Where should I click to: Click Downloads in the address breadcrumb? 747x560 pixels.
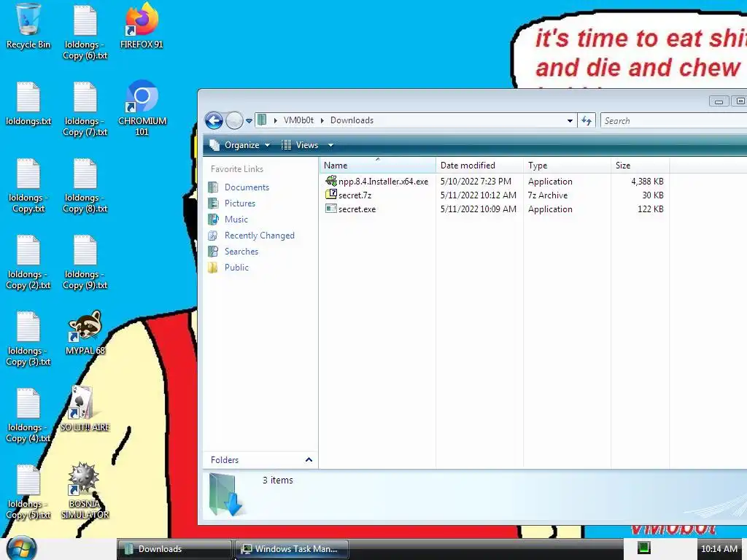tap(352, 120)
